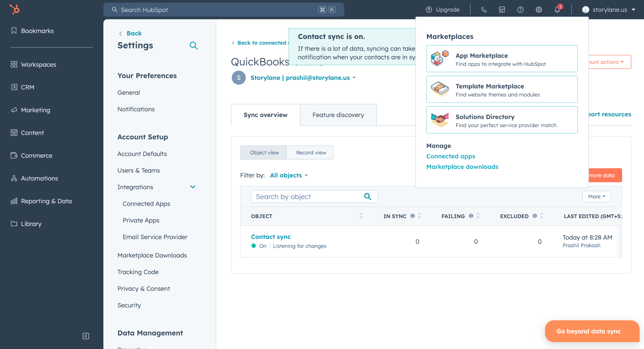The image size is (644, 349).
Task: Click the Search HubSpot field
Action: [224, 10]
